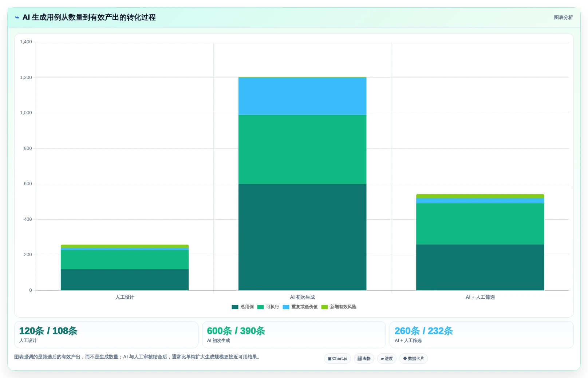Click the 总用例 legend label
The height and width of the screenshot is (378, 588).
coord(247,307)
